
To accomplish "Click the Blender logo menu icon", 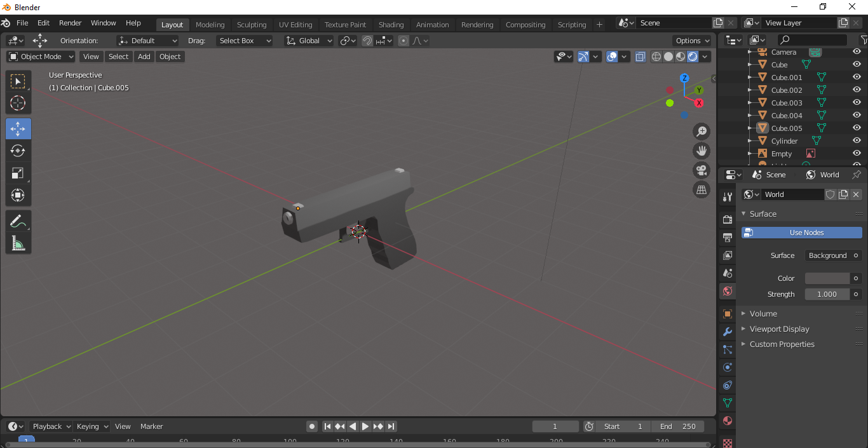I will pos(6,23).
